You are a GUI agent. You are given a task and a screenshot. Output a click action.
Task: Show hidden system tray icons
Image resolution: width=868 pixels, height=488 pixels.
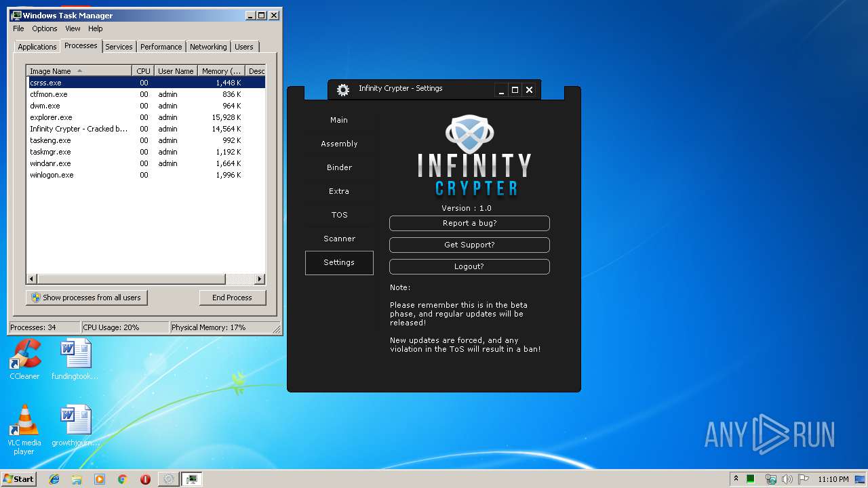pyautogui.click(x=736, y=479)
